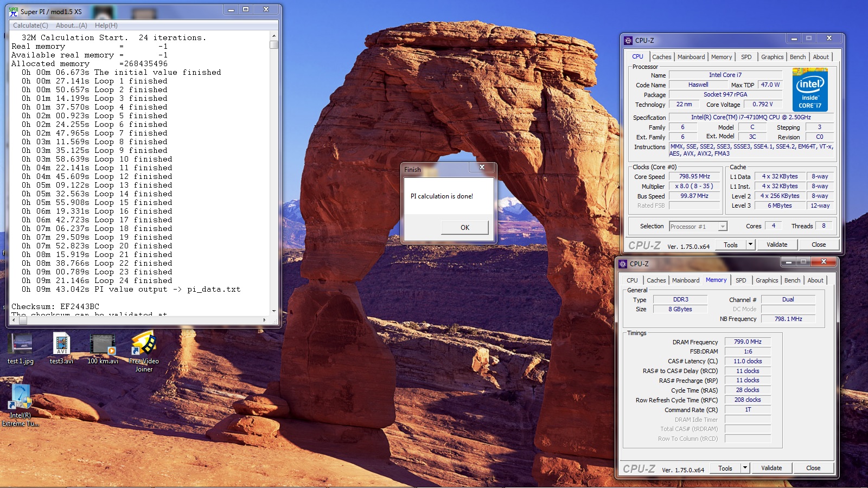Switch to Graphics tab in top CPU-Z
The width and height of the screenshot is (868, 488).
pyautogui.click(x=772, y=57)
